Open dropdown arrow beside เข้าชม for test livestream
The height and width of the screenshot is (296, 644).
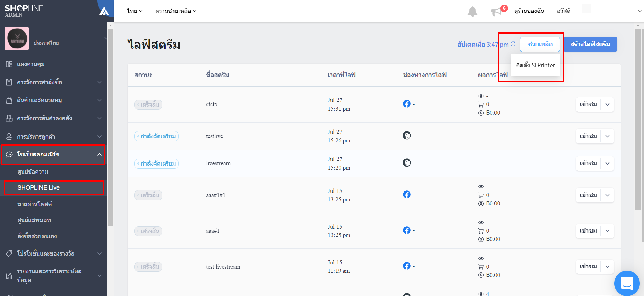(607, 266)
